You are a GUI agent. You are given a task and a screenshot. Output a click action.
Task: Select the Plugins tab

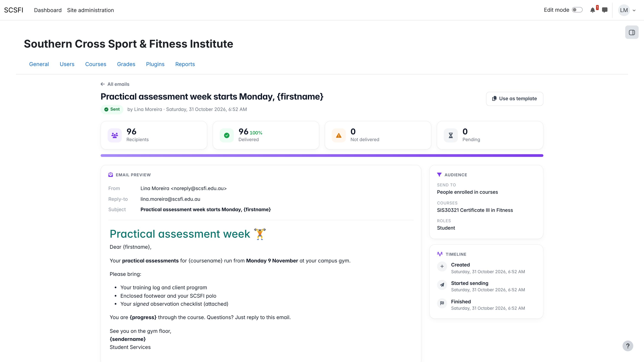tap(155, 64)
